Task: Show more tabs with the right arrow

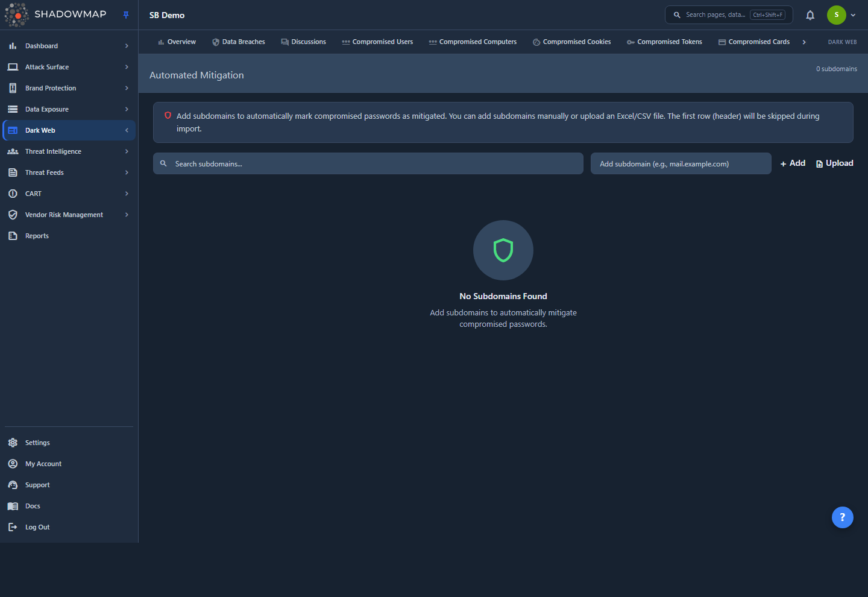Action: (x=804, y=42)
